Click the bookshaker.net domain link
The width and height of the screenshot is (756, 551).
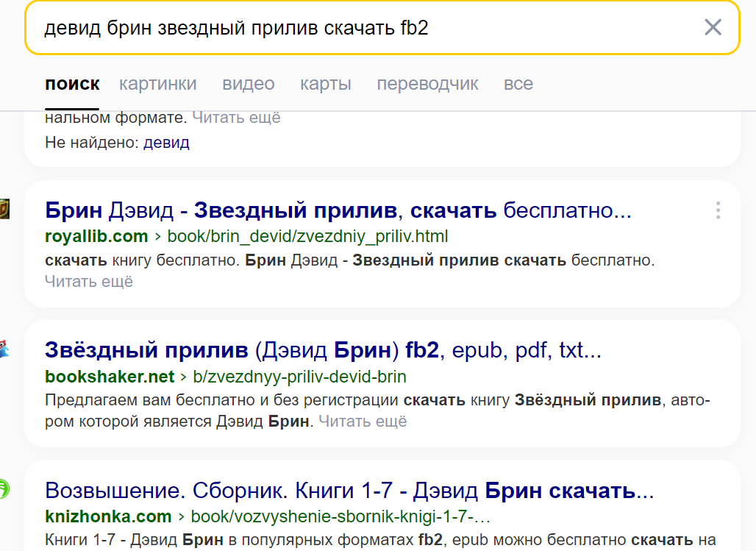point(110,377)
